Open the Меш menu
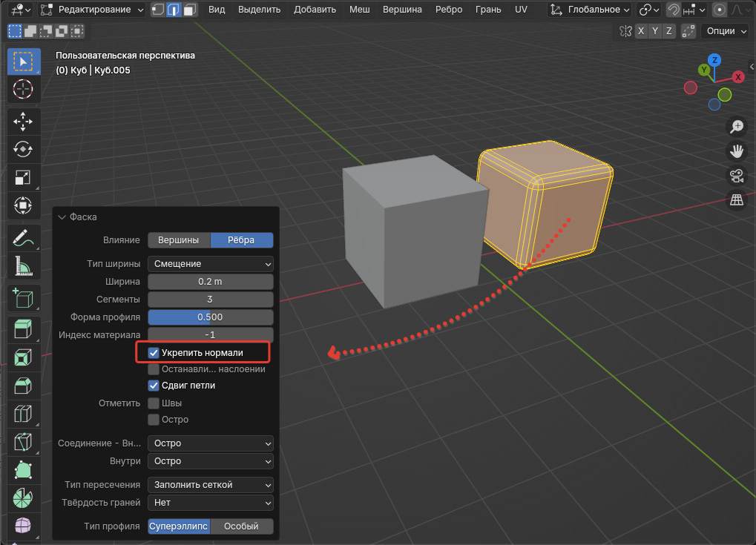756x545 pixels. click(x=359, y=10)
